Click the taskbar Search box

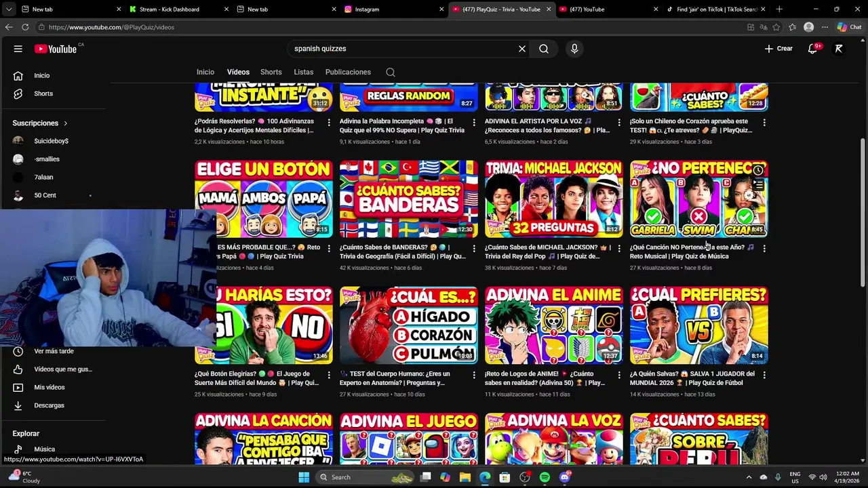(366, 477)
